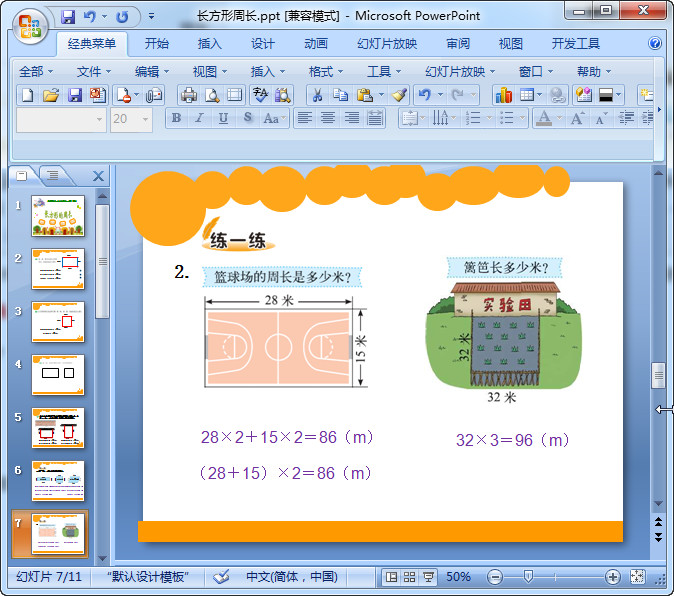Expand the 全部 menu dropdown

coord(36,71)
